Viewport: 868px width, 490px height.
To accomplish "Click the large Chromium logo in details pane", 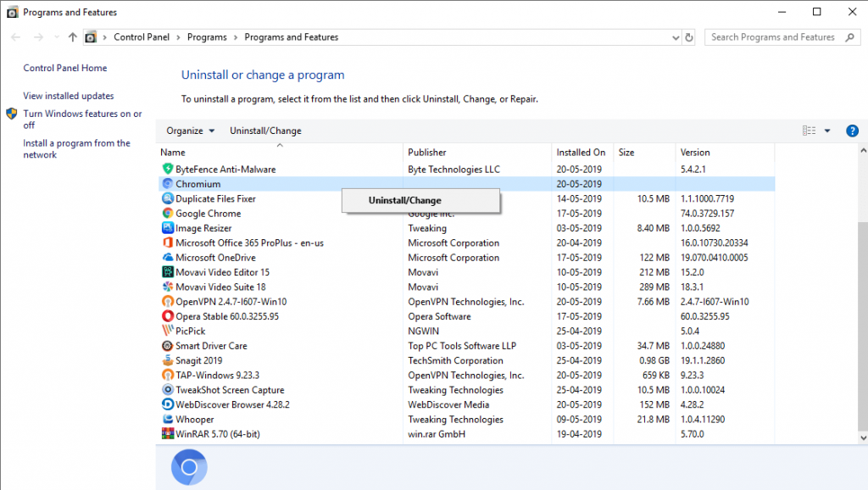I will click(189, 467).
